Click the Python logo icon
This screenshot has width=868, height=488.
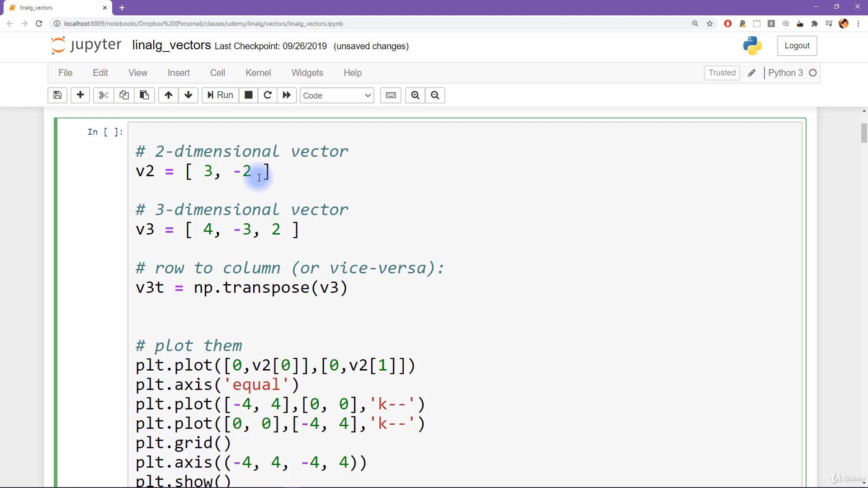(752, 46)
